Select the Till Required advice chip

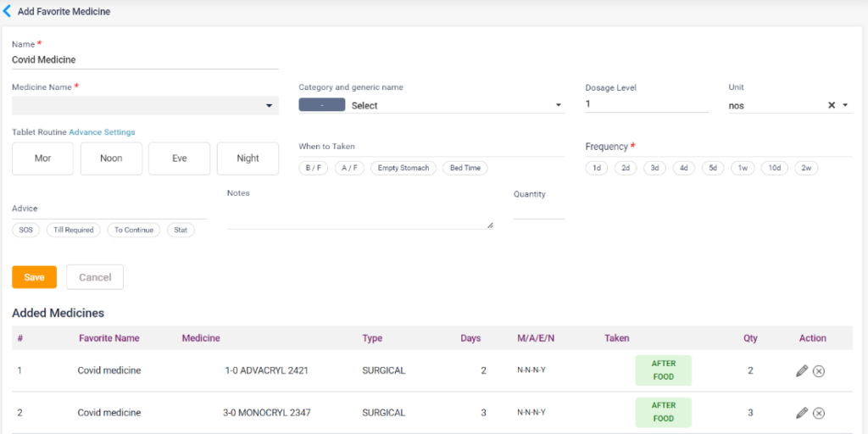pyautogui.click(x=74, y=230)
